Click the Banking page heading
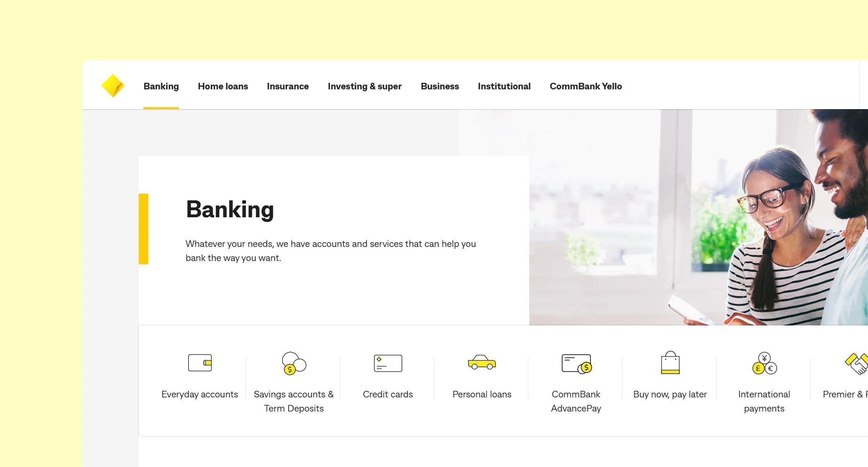This screenshot has height=467, width=868. pyautogui.click(x=230, y=209)
